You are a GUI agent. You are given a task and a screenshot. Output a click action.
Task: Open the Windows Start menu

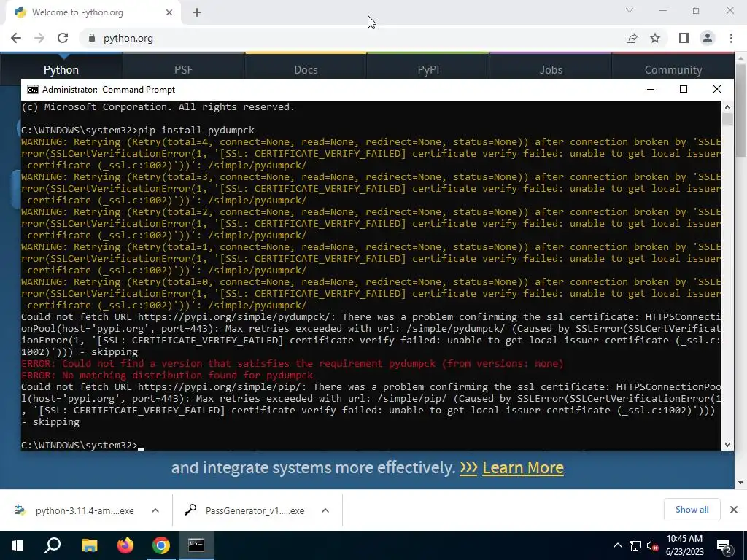point(18,545)
